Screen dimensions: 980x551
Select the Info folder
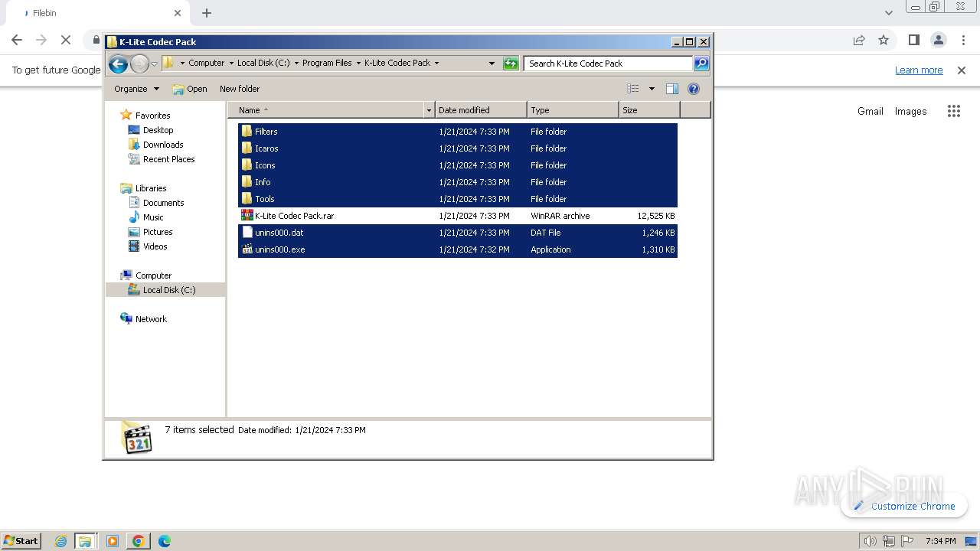coord(458,182)
